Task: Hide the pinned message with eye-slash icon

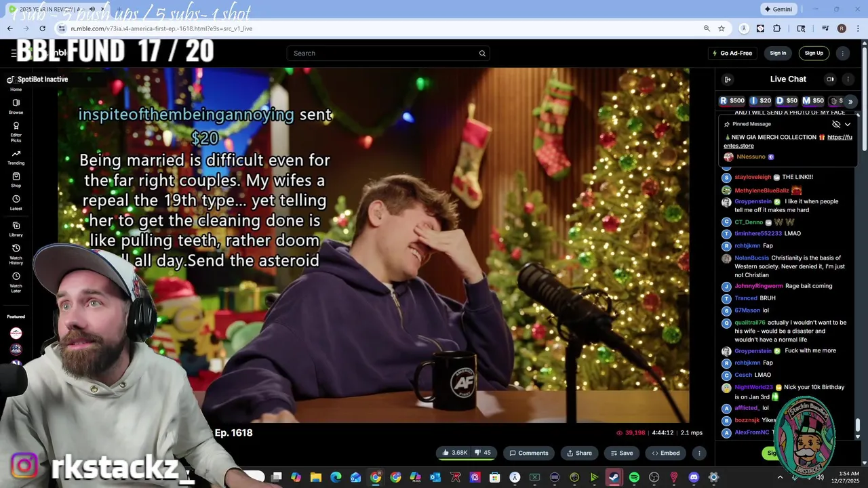Action: (836, 124)
